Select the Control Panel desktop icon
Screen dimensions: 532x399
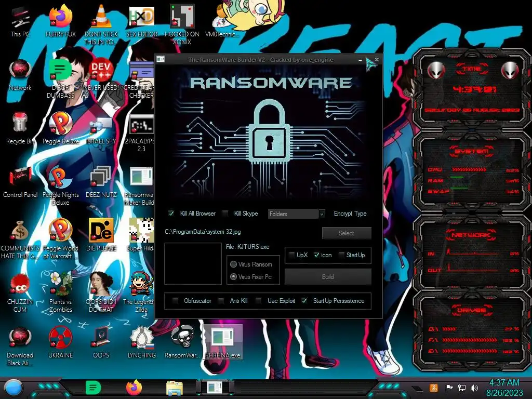pos(20,182)
